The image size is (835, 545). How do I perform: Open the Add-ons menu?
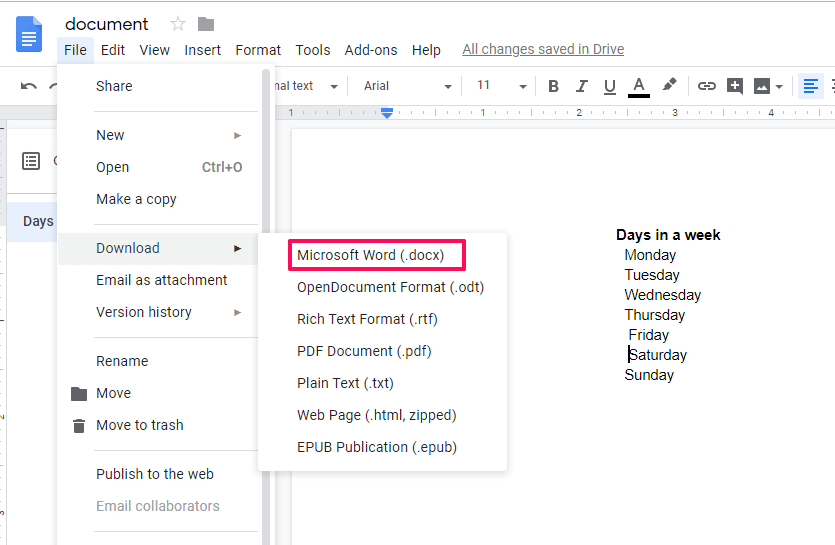(371, 50)
